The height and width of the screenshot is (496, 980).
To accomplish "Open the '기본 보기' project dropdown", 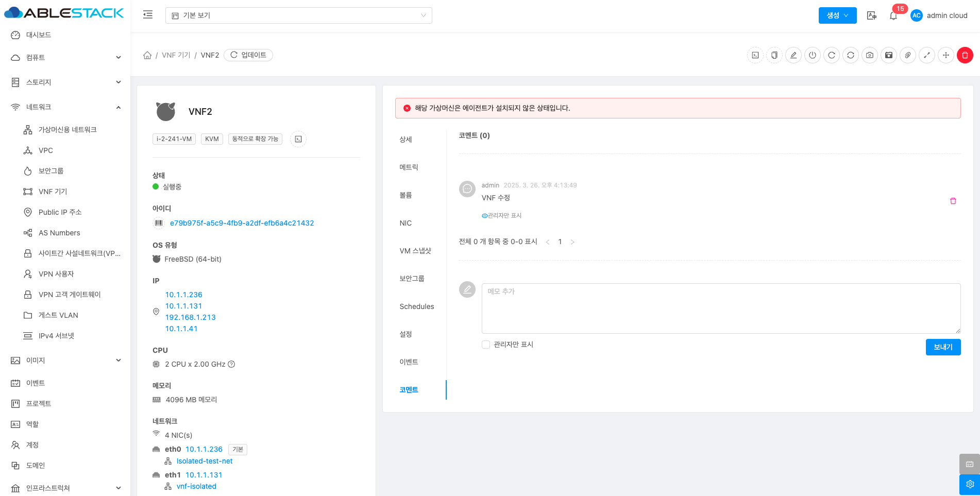I will coord(298,15).
